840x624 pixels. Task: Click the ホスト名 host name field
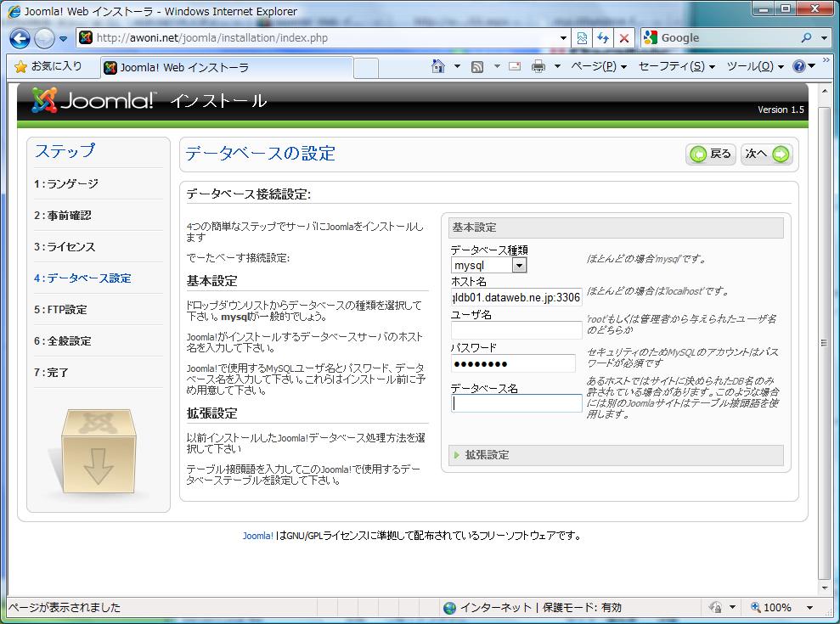tap(516, 297)
